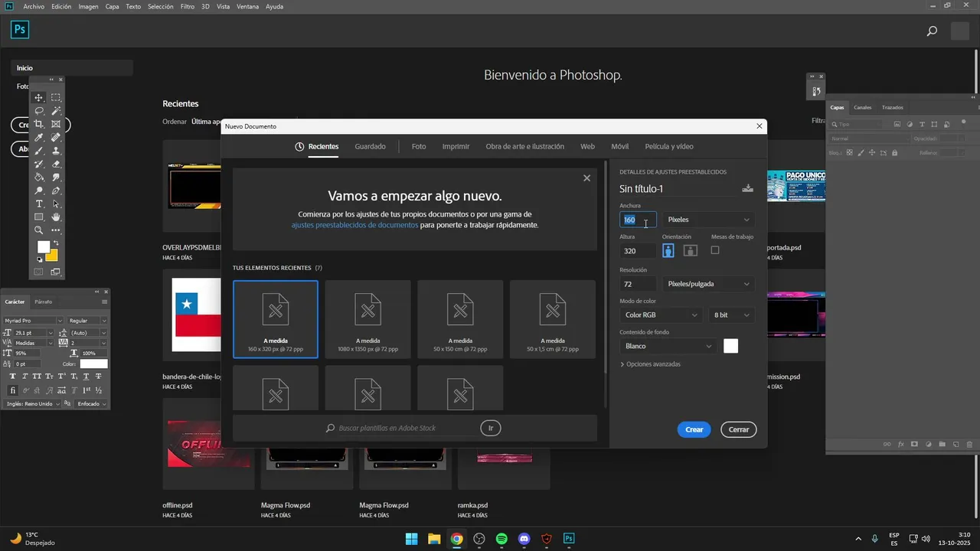This screenshot has width=980, height=551.
Task: Open the three-dots Edit Toolbar icon
Action: [56, 230]
